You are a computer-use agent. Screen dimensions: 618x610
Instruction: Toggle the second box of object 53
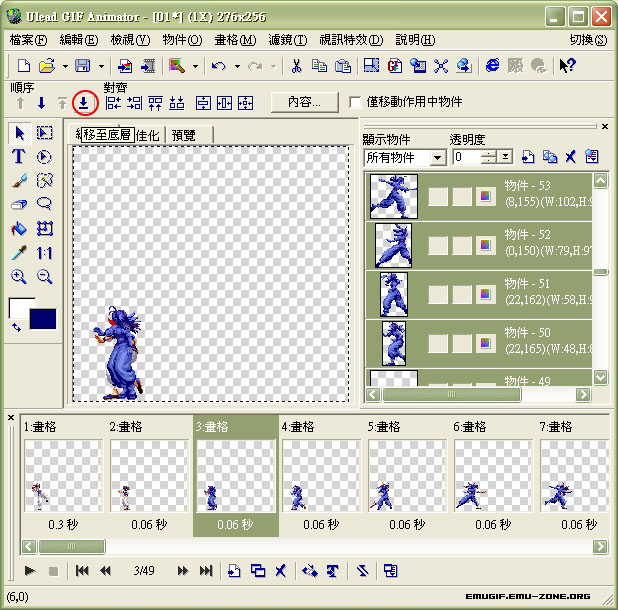pos(462,197)
